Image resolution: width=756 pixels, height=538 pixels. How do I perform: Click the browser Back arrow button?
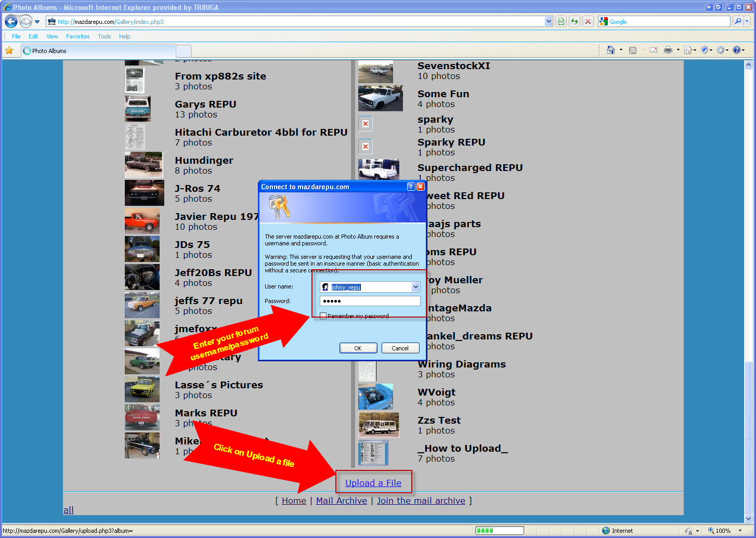pos(11,21)
